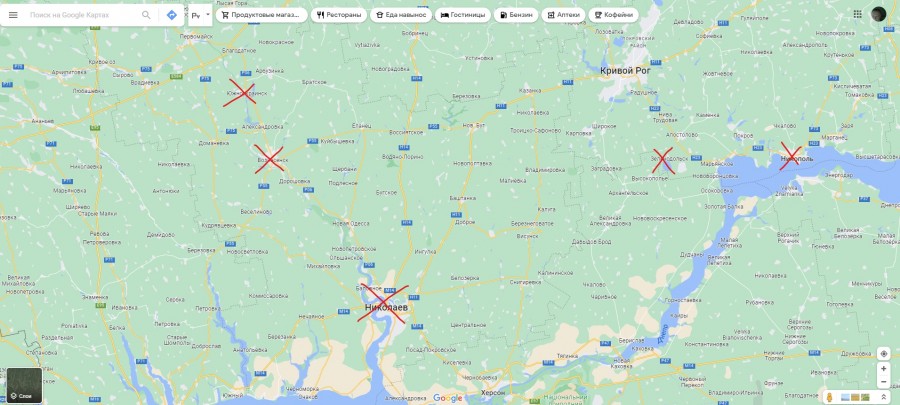
Task: Open the account profile avatar
Action: click(x=879, y=14)
